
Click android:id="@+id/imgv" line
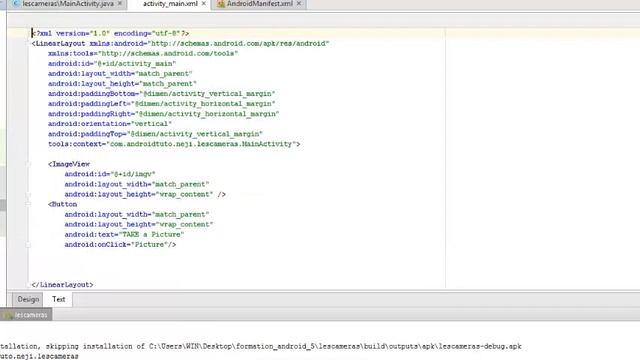(x=110, y=174)
